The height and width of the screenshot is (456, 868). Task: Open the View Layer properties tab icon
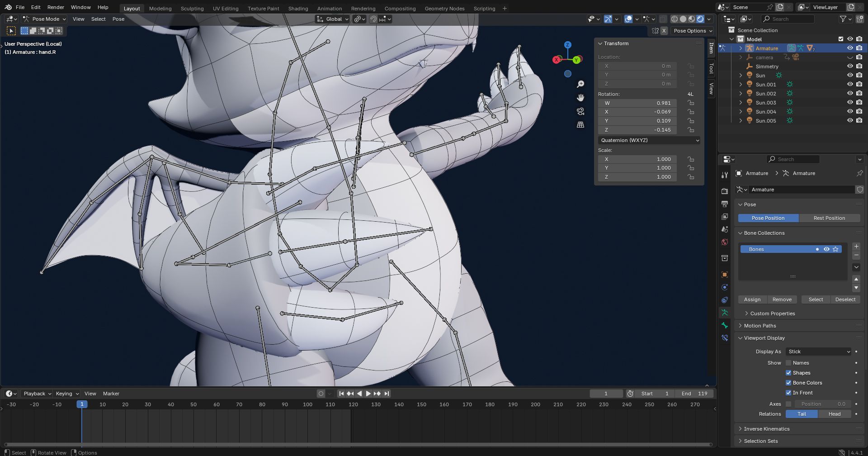pyautogui.click(x=725, y=217)
